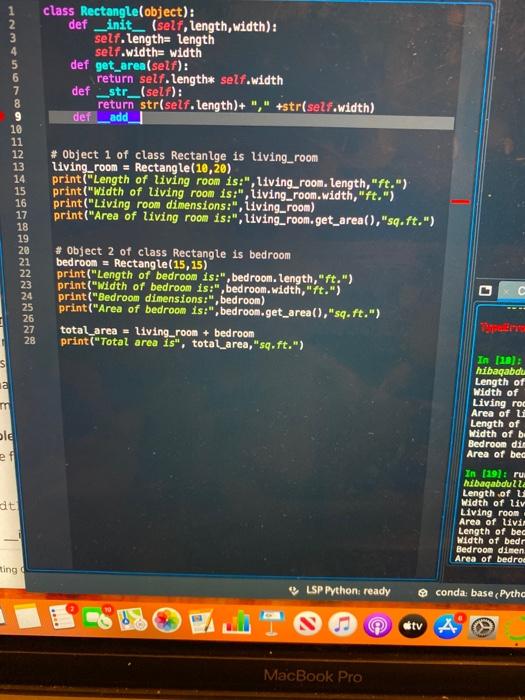The width and height of the screenshot is (525, 700).
Task: Click print 'Width of bedroom is:' line
Action: pos(199,288)
